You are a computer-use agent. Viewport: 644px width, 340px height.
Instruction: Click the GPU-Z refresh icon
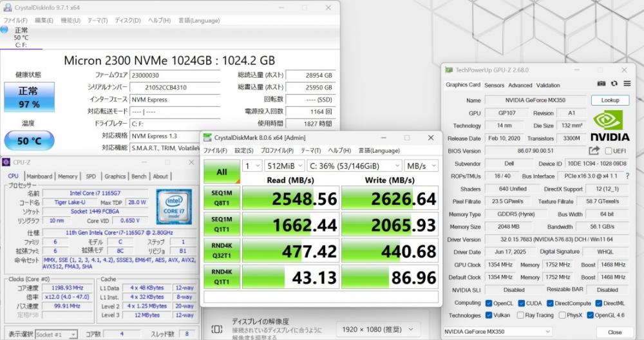pyautogui.click(x=614, y=84)
